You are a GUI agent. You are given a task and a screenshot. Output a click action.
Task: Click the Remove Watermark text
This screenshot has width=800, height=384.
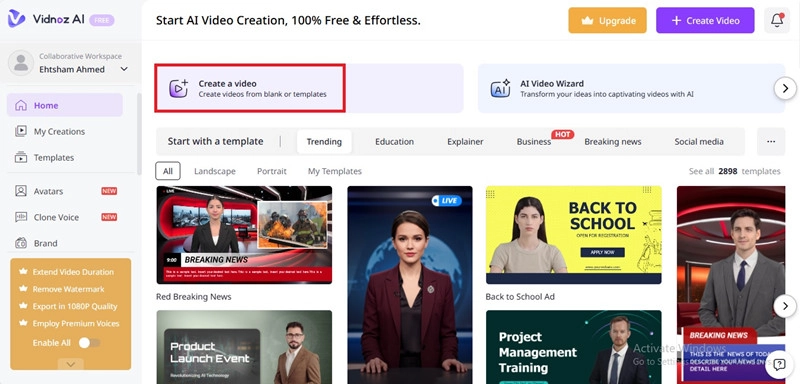68,289
